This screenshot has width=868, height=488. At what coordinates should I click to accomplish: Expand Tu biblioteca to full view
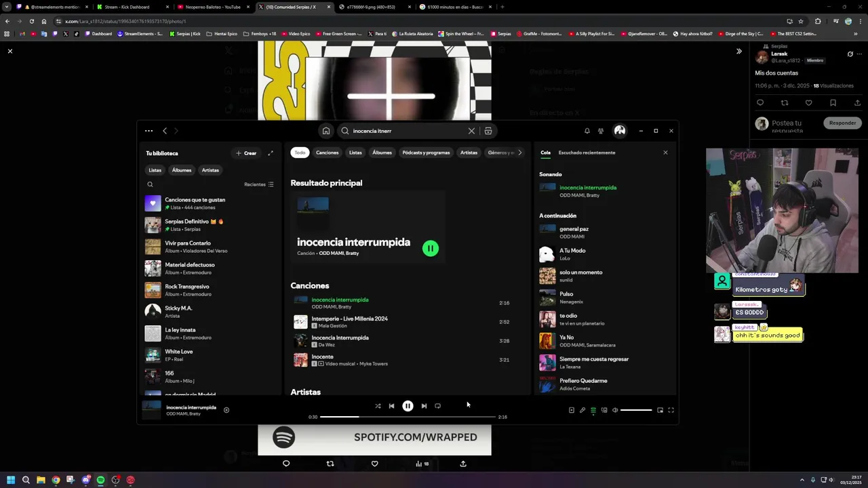tap(271, 153)
